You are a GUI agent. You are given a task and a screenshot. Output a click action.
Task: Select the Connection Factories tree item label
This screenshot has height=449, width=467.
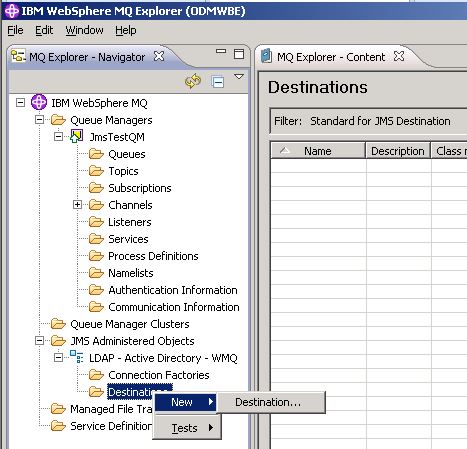click(x=159, y=375)
